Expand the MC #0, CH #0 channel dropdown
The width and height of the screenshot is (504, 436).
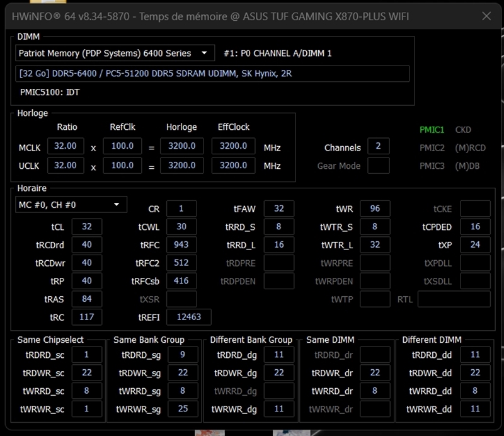point(71,205)
